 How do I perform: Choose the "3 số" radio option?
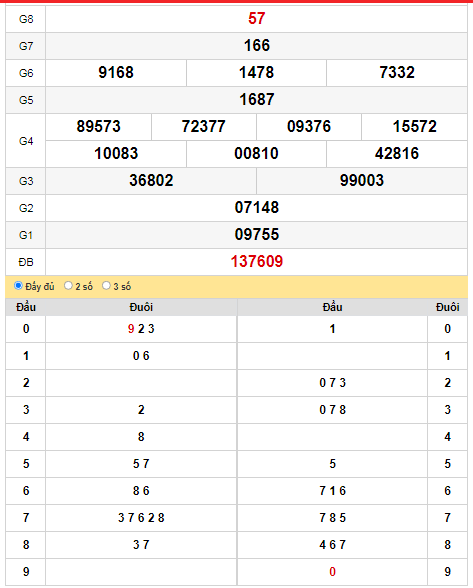pos(106,286)
